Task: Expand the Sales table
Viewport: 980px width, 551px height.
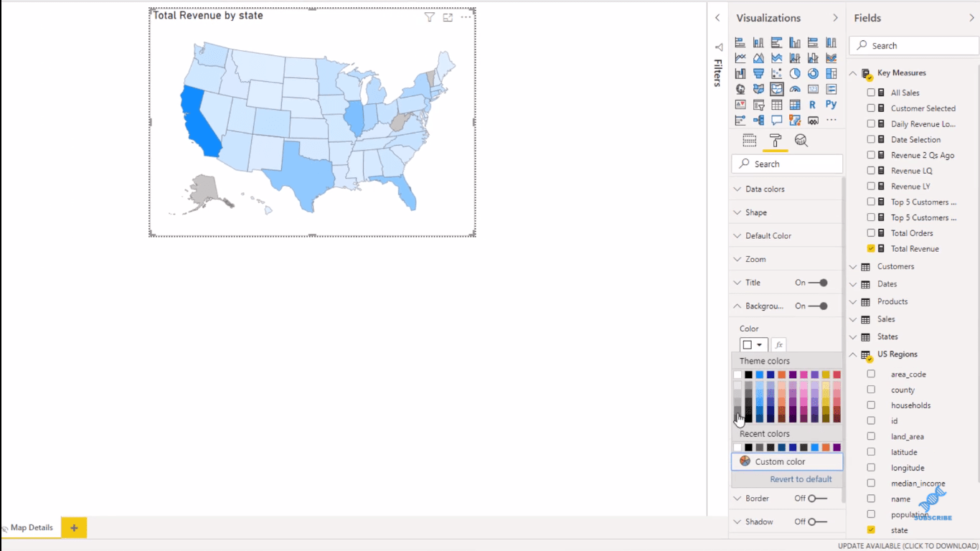Action: point(853,319)
